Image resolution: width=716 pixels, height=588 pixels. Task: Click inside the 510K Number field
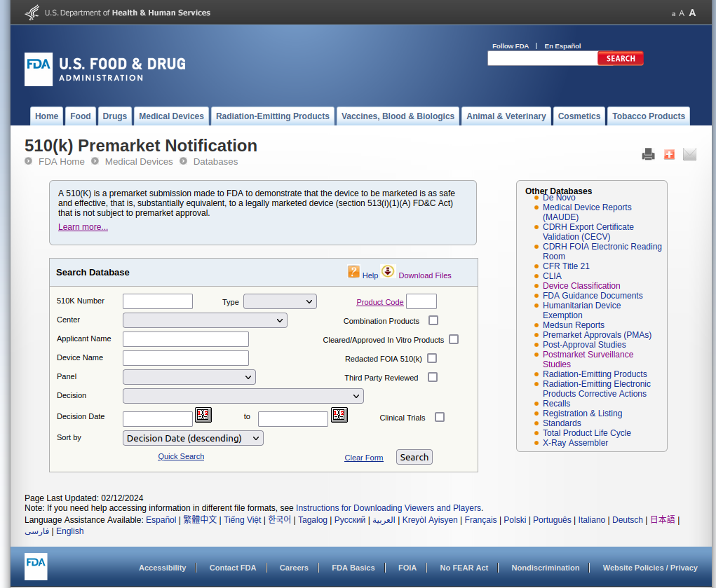[157, 301]
